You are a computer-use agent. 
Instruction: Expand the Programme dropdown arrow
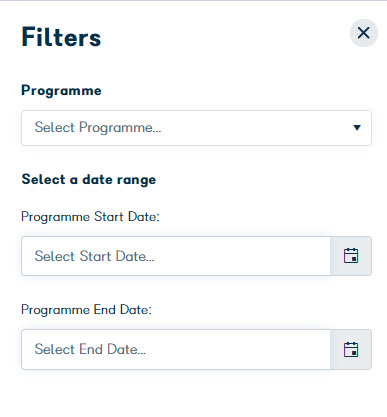pos(357,128)
